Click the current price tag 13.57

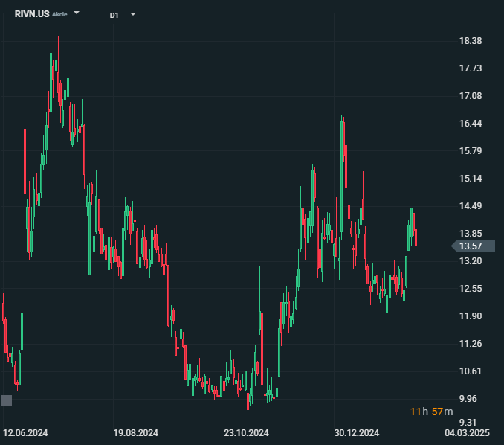coord(473,246)
